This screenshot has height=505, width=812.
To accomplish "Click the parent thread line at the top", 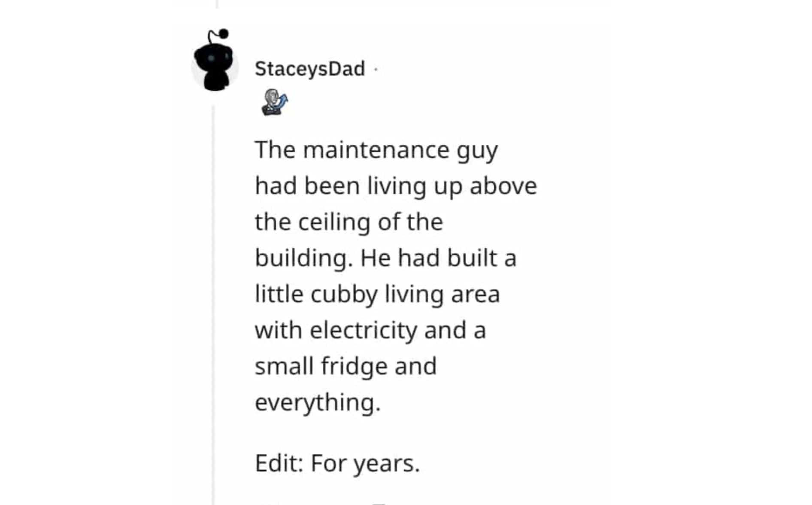I will point(217,4).
